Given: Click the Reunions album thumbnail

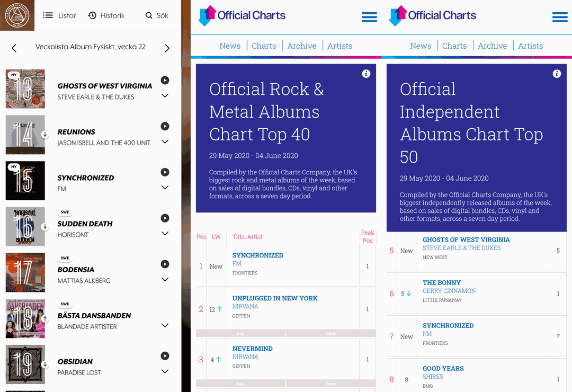Looking at the screenshot, I should tap(25, 135).
